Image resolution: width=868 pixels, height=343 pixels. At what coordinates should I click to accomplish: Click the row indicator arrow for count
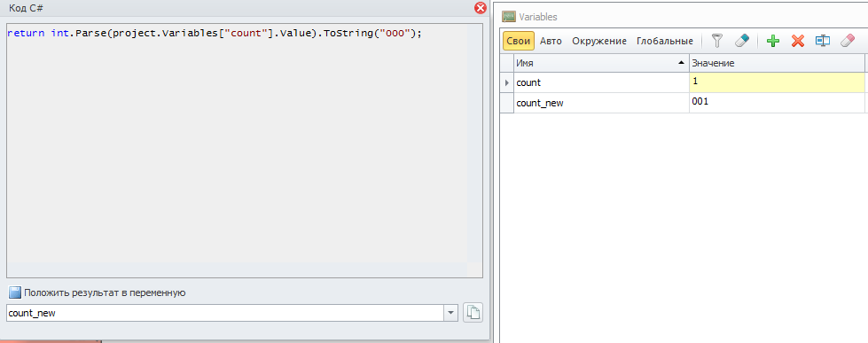(x=507, y=82)
